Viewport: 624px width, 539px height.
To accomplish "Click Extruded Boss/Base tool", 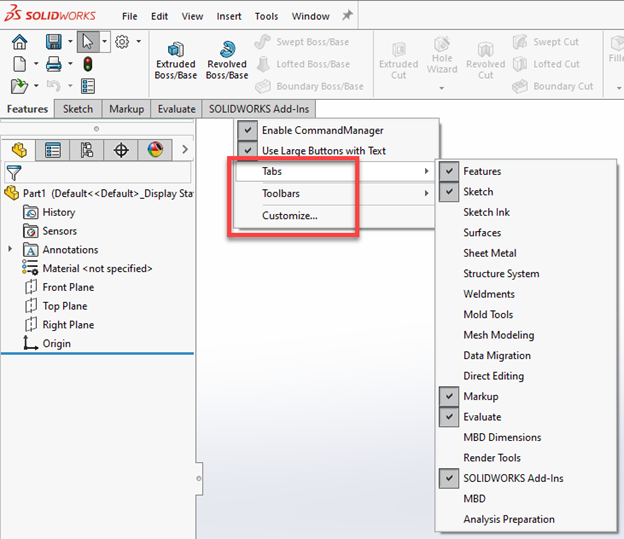I will tap(176, 61).
